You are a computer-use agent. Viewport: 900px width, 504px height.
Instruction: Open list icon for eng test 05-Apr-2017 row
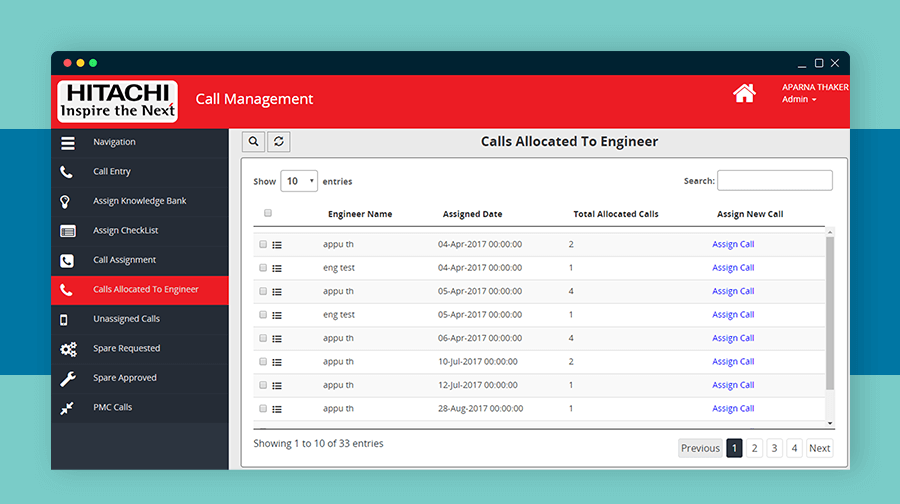click(277, 316)
